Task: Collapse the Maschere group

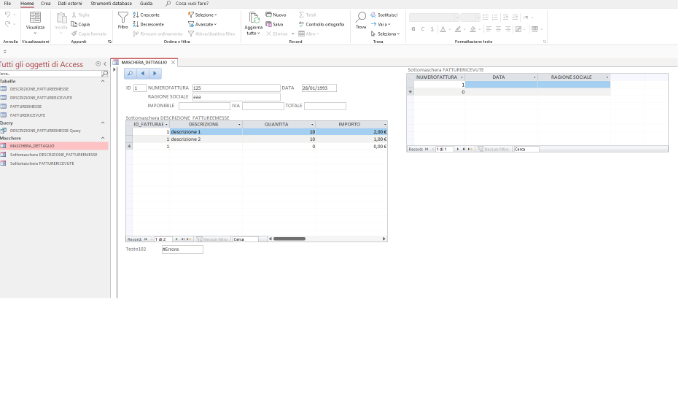Action: point(103,138)
